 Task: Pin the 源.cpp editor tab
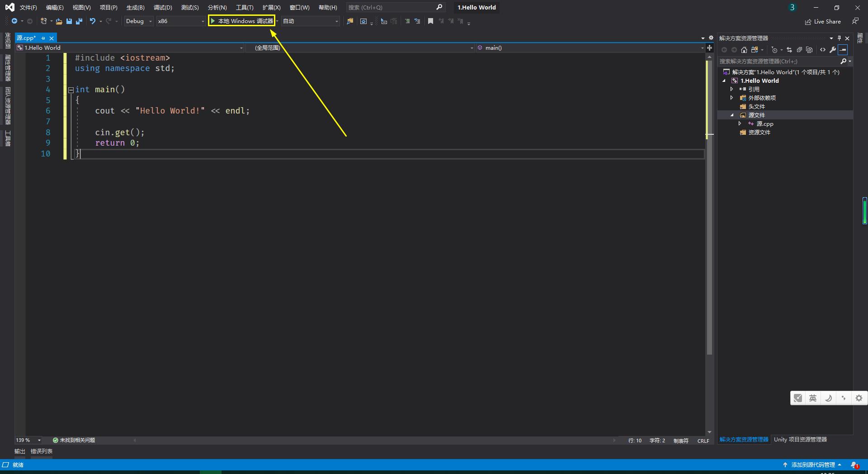[43, 38]
